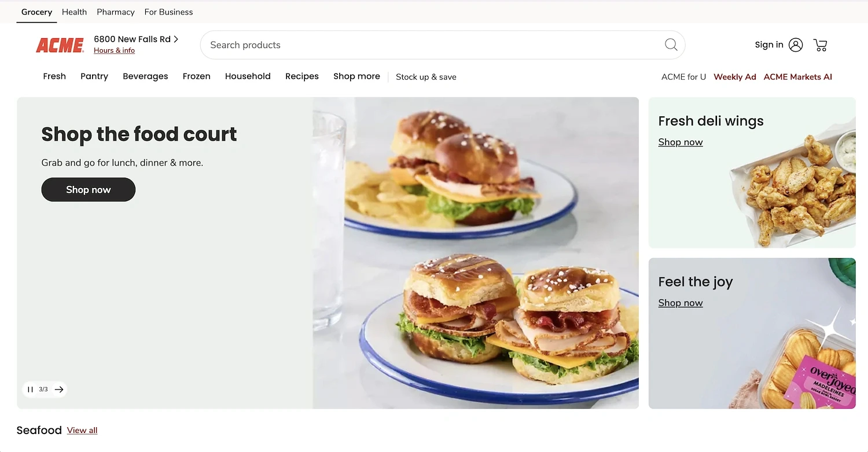Open Shop now under Fresh deli wings
Screen dimensions: 868x452
(681, 142)
